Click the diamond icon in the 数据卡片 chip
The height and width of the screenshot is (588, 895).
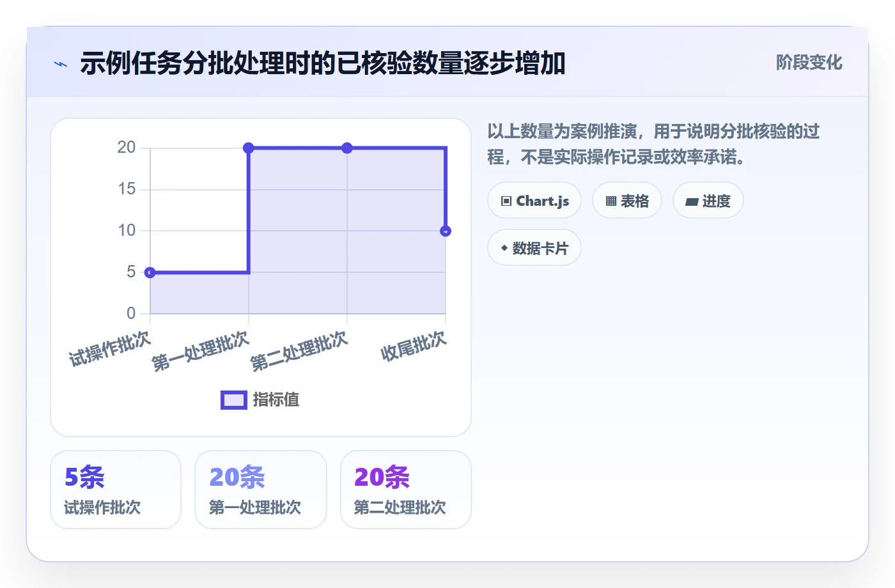(504, 248)
